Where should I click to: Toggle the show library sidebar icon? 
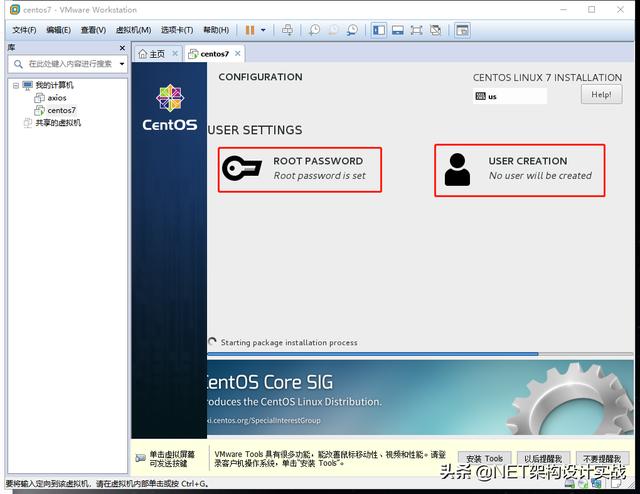(x=379, y=30)
